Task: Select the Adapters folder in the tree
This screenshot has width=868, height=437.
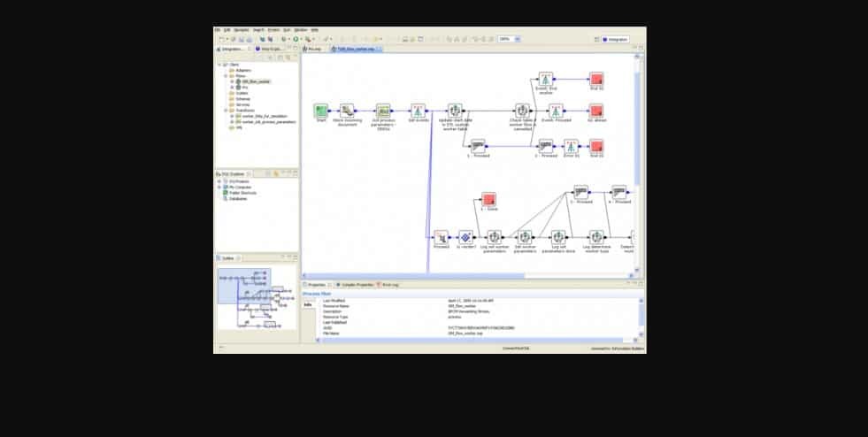Action: (x=242, y=71)
